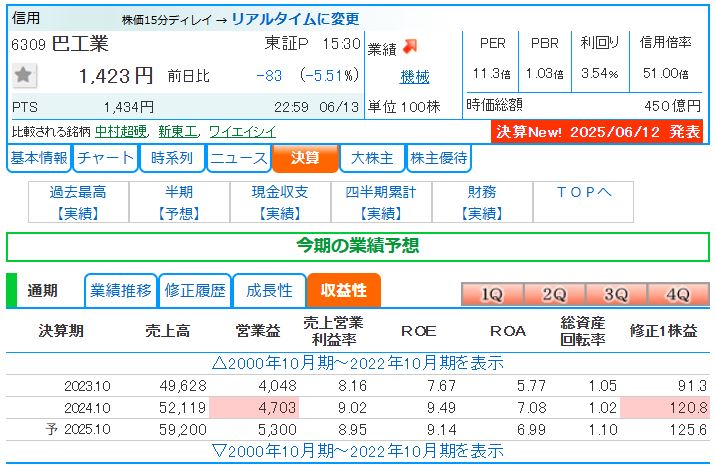Open compared stock 新東工
716x469 pixels.
(178, 132)
